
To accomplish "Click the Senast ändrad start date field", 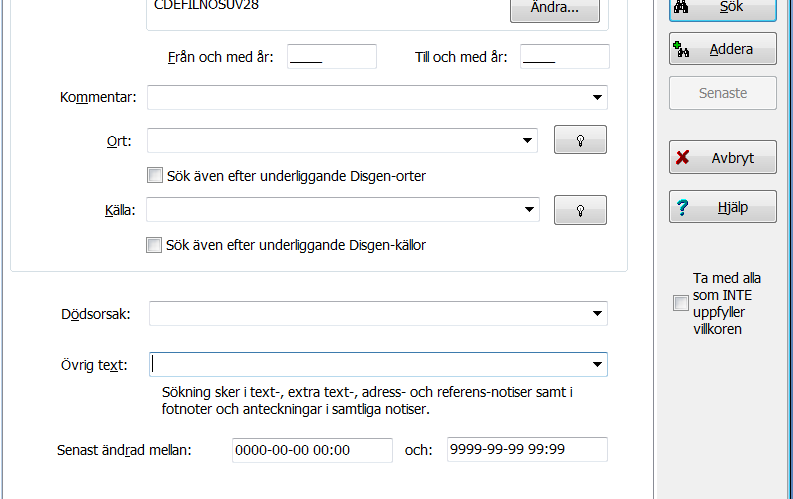I will [x=312, y=450].
